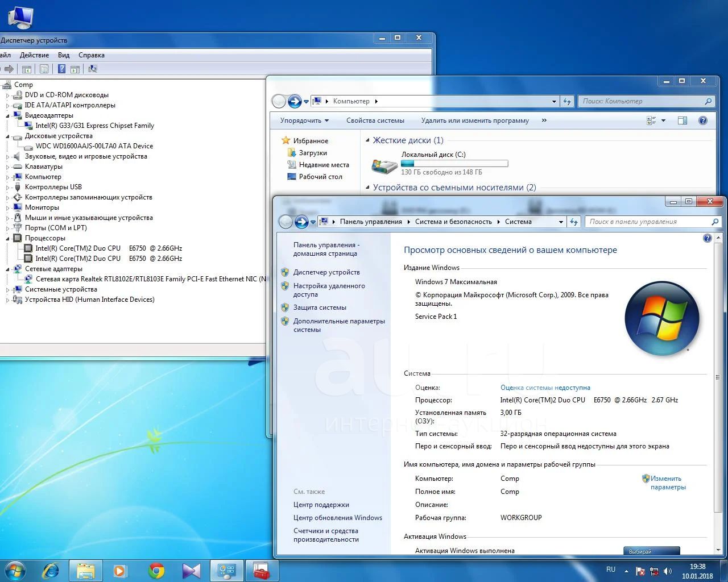Click network status icon in tray
The height and width of the screenshot is (582, 728).
[x=654, y=571]
